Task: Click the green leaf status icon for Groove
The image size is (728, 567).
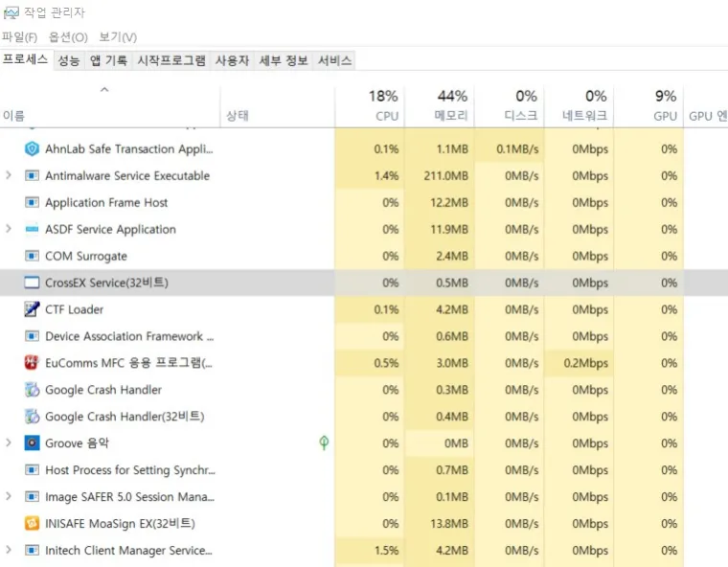Action: [x=324, y=443]
